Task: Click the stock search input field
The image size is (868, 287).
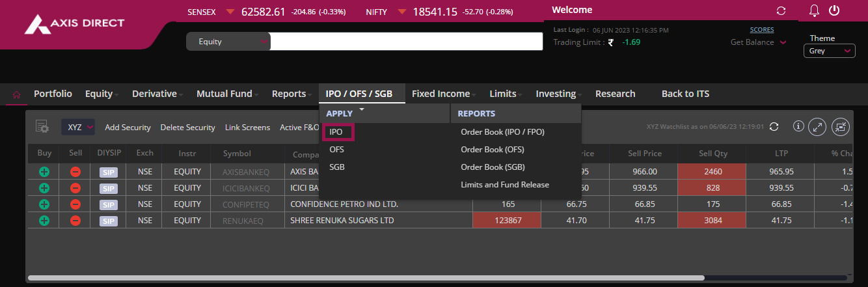Action: click(405, 42)
